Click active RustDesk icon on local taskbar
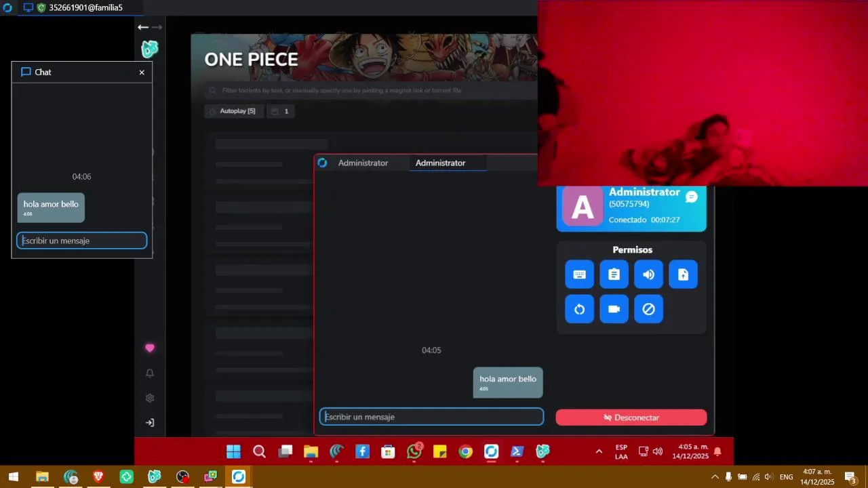 coord(239,477)
